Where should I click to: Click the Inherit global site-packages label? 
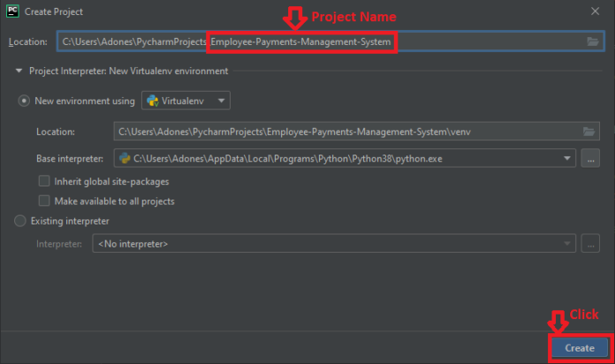[111, 182]
